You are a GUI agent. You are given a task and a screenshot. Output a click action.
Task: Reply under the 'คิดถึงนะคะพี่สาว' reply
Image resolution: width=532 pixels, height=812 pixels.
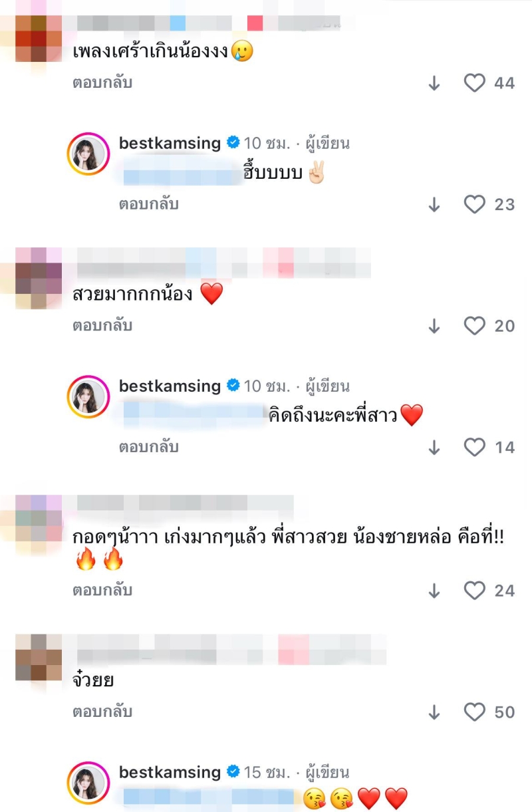(x=149, y=447)
